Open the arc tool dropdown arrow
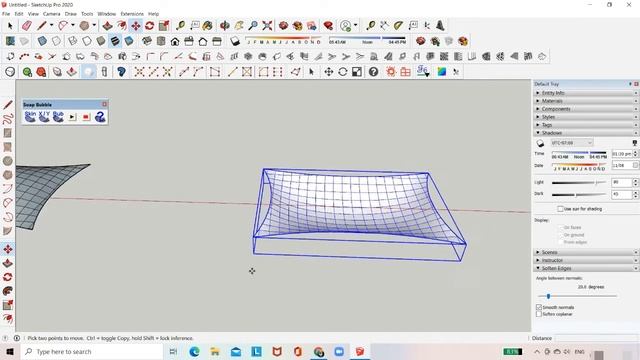Screen dimensions: 640x360 pyautogui.click(x=73, y=25)
